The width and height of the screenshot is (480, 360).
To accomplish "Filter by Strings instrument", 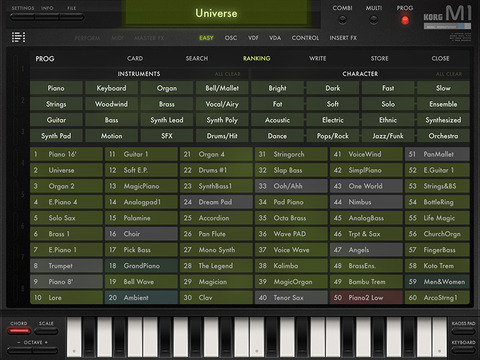I will coord(56,104).
